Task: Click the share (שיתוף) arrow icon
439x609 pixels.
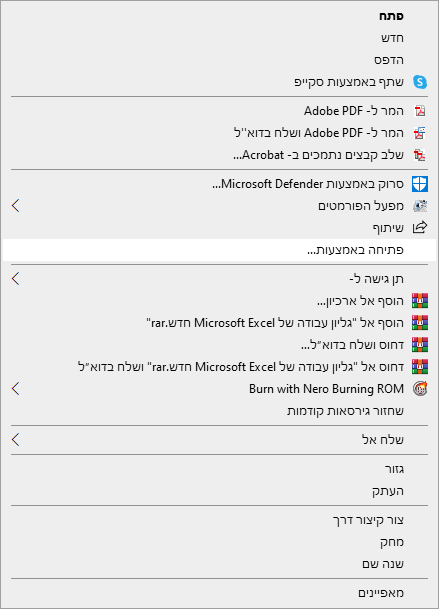Action: point(420,228)
